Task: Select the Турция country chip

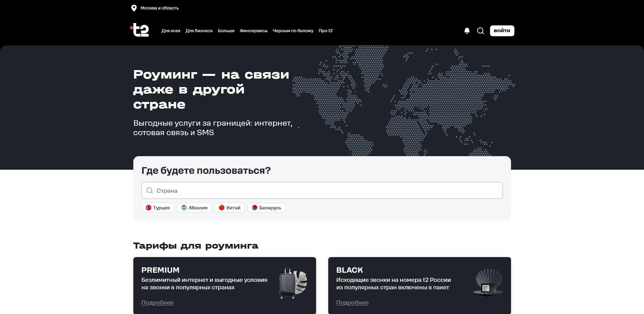Action: (158, 208)
